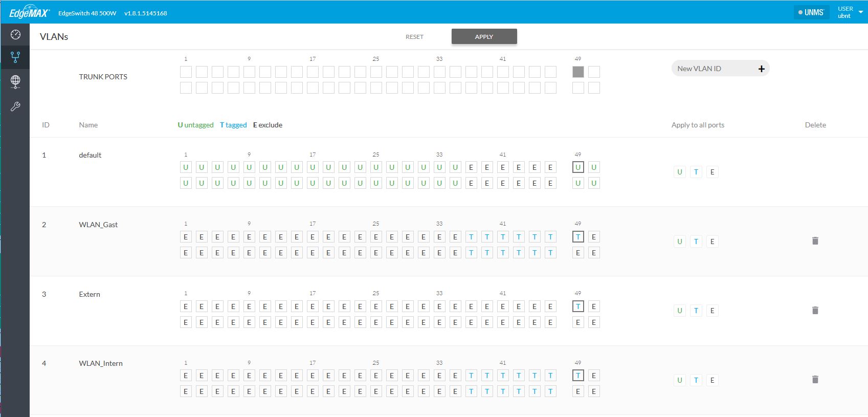Apply tagged to all ports for WLAN_Gast
The width and height of the screenshot is (868, 417).
pyautogui.click(x=696, y=242)
